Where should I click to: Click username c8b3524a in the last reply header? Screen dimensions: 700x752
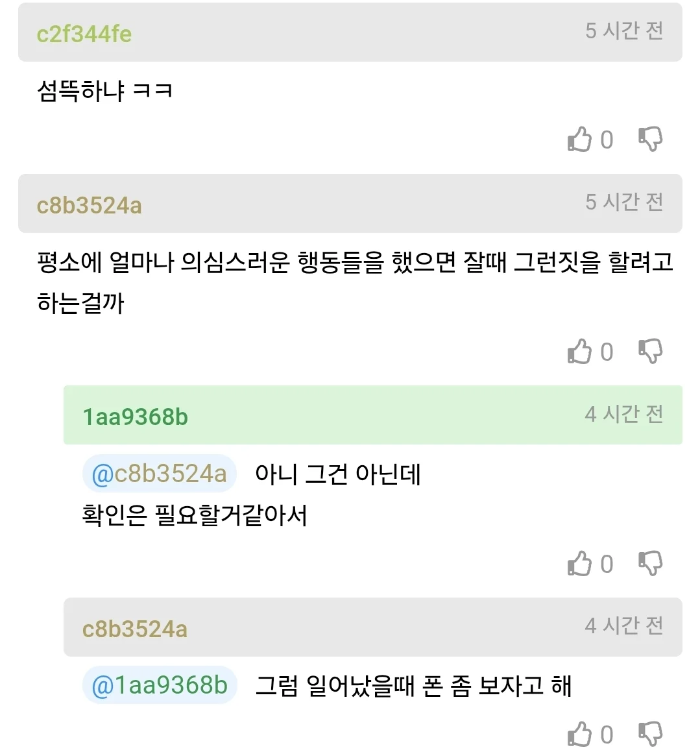(x=135, y=629)
